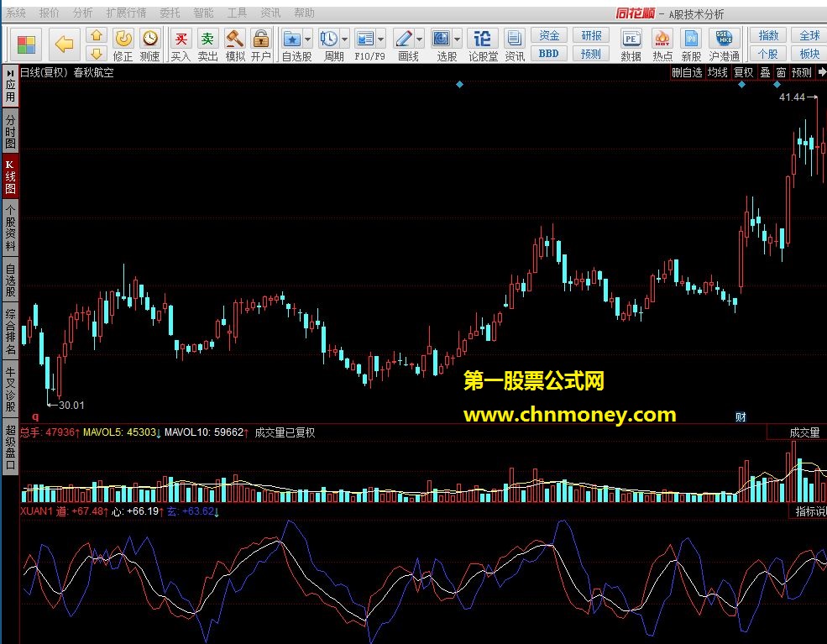Switch to 分时图 sidebar tab
Image resolution: width=827 pixels, height=644 pixels.
[10, 131]
